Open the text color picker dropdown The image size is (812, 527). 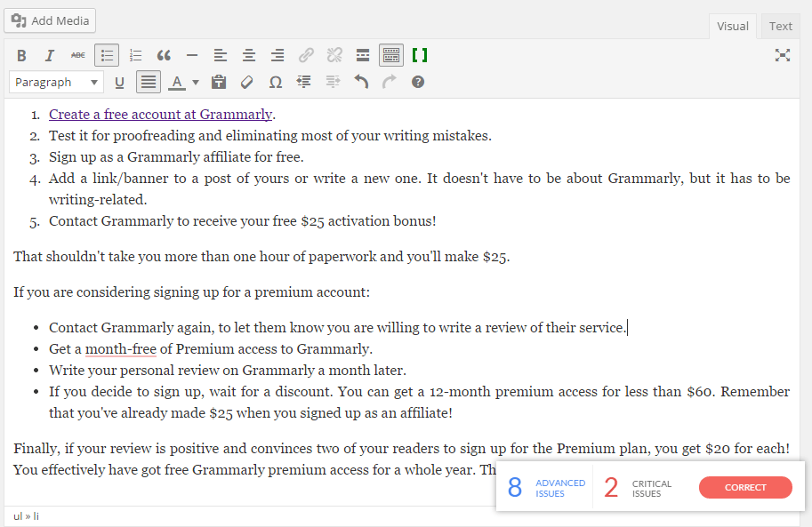(194, 81)
